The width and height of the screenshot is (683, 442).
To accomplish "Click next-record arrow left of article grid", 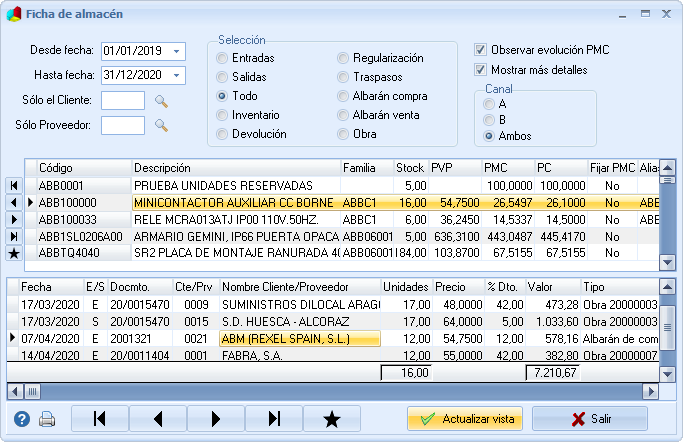I will [x=14, y=219].
